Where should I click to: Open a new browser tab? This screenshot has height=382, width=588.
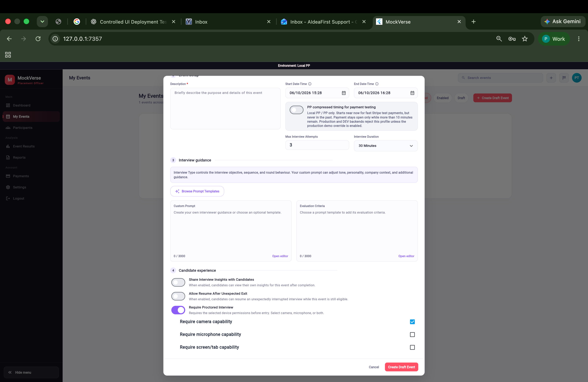tap(473, 22)
